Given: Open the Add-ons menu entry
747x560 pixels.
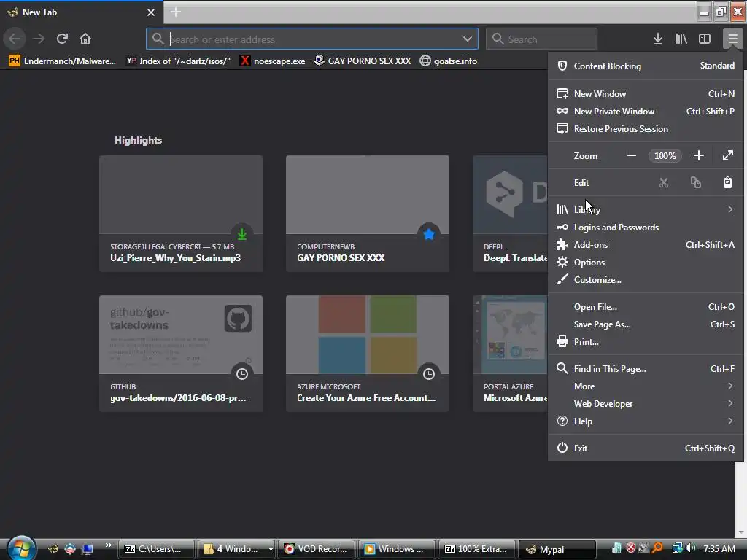Looking at the screenshot, I should [x=646, y=245].
